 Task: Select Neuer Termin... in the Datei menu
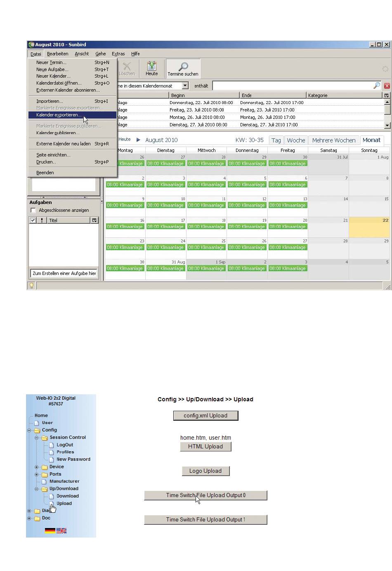[72, 62]
